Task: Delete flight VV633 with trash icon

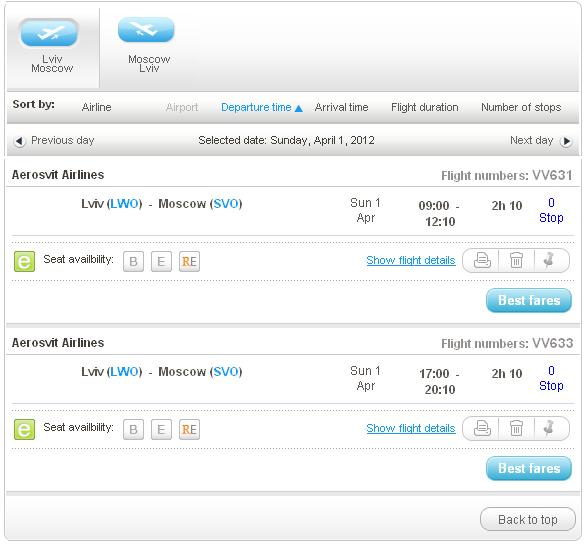Action: (516, 428)
